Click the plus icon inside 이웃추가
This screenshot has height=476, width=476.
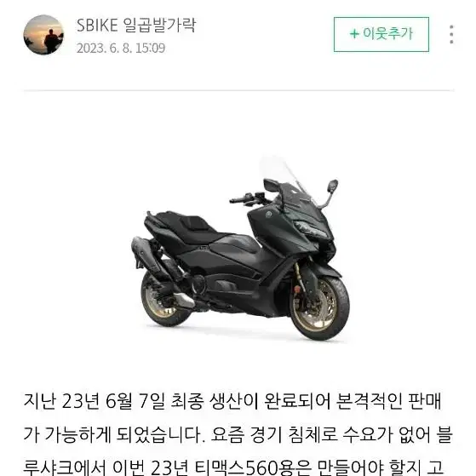354,34
